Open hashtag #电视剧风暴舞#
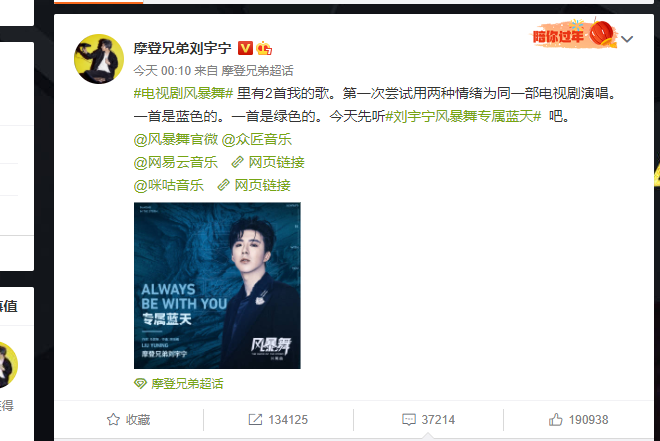This screenshot has height=441, width=660. pyautogui.click(x=183, y=93)
